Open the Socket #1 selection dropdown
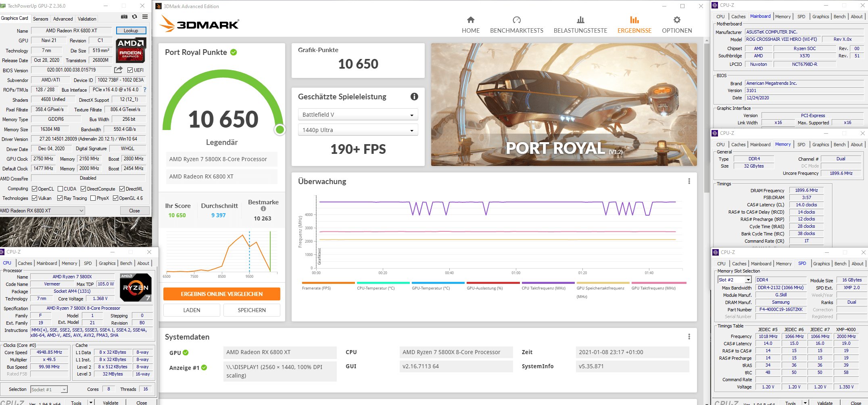This screenshot has width=868, height=405. tap(49, 389)
